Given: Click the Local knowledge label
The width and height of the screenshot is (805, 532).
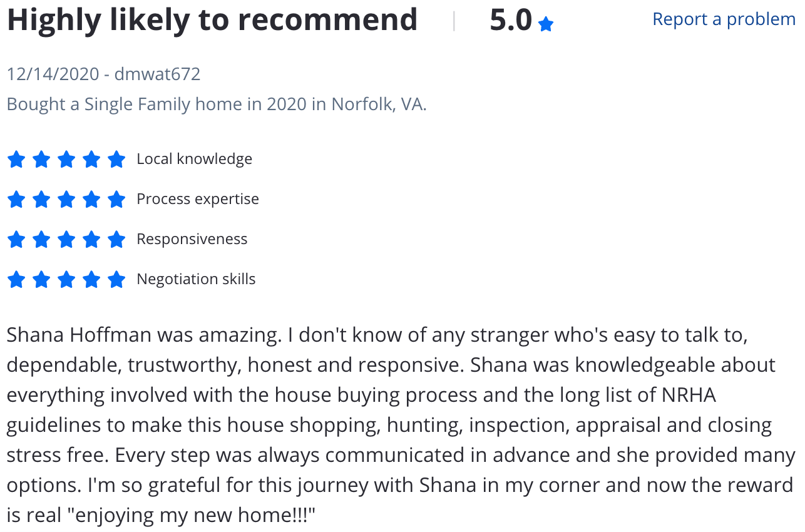Looking at the screenshot, I should (195, 159).
